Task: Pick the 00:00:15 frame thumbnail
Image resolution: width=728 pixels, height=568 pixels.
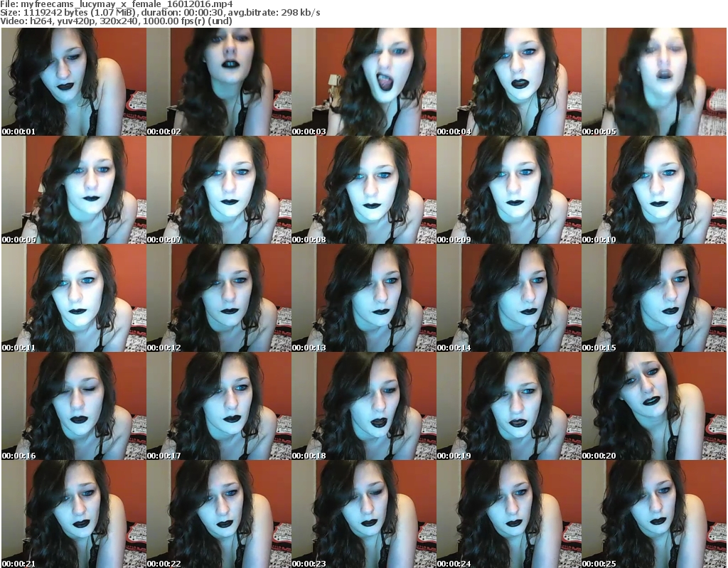Action: click(x=654, y=298)
